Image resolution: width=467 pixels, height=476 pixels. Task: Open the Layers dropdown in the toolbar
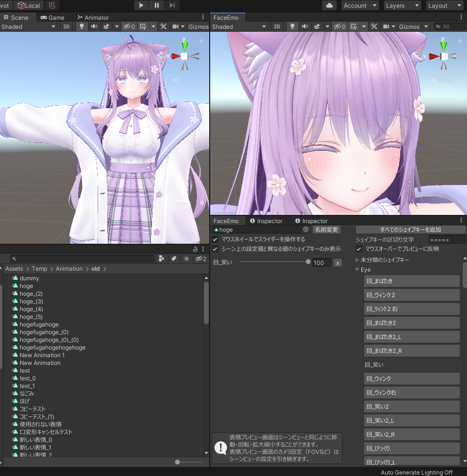[402, 5]
